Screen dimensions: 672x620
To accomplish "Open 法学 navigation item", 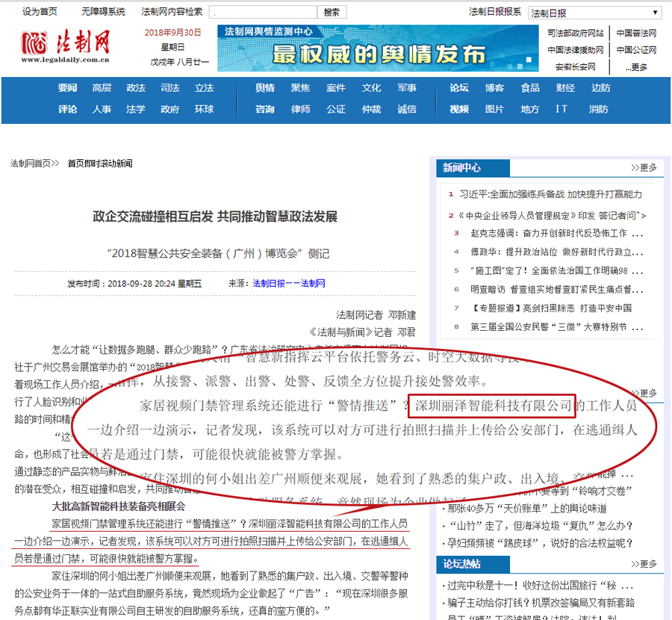I will pyautogui.click(x=136, y=109).
